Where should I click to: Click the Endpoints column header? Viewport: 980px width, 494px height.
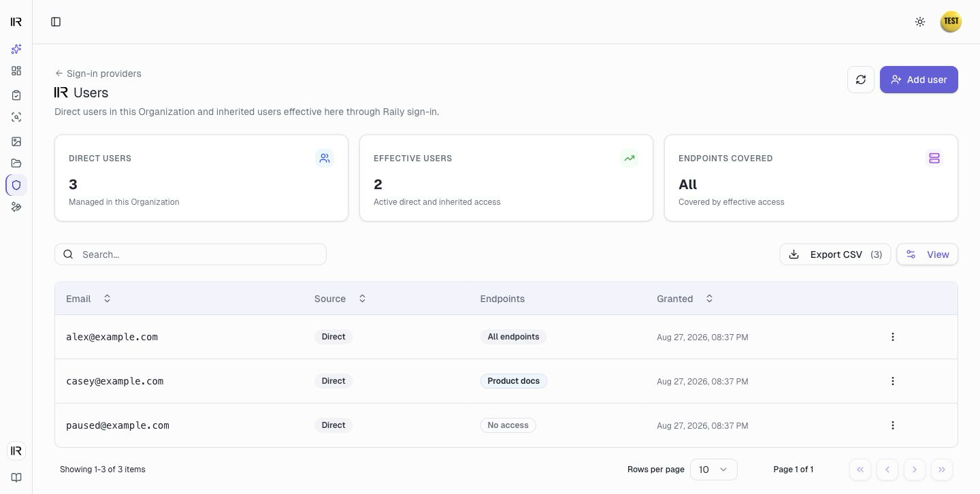coord(502,299)
